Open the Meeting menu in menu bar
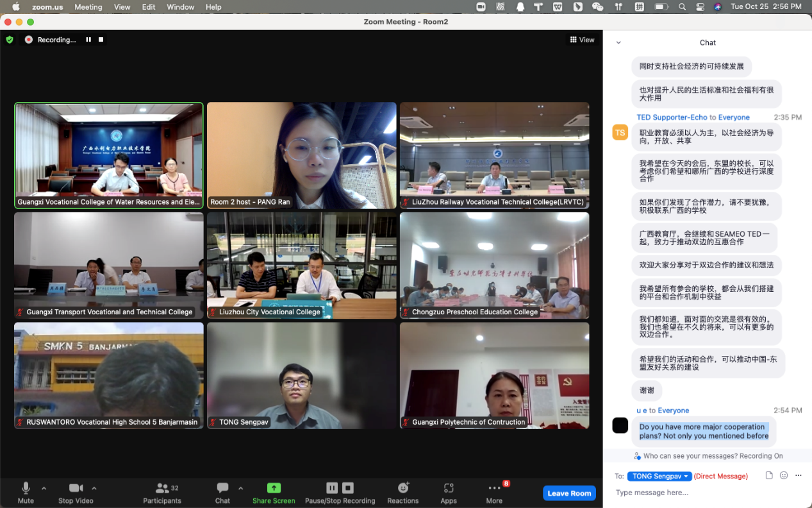This screenshot has width=812, height=508. click(88, 7)
